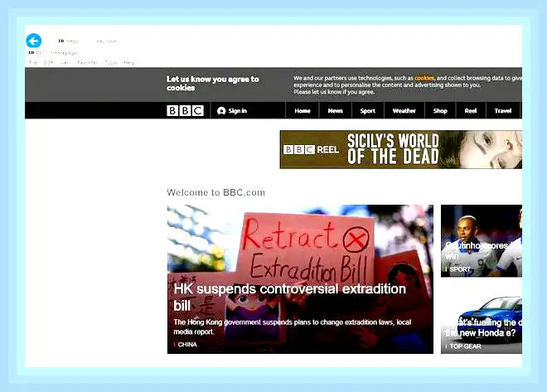The image size is (547, 392).
Task: Open the Travel section
Action: (503, 110)
